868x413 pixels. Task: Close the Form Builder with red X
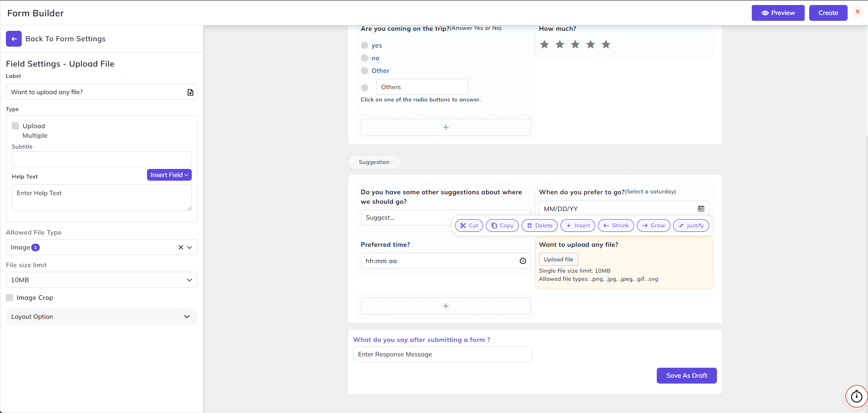click(x=858, y=12)
